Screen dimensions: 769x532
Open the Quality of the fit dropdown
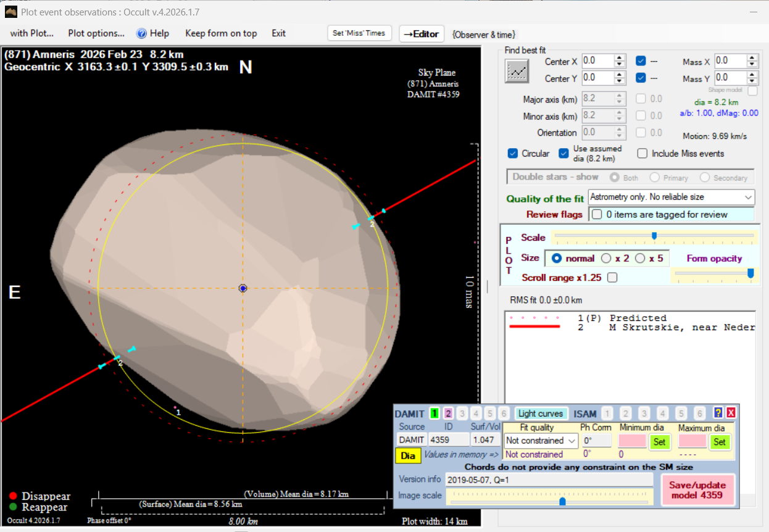coord(748,197)
